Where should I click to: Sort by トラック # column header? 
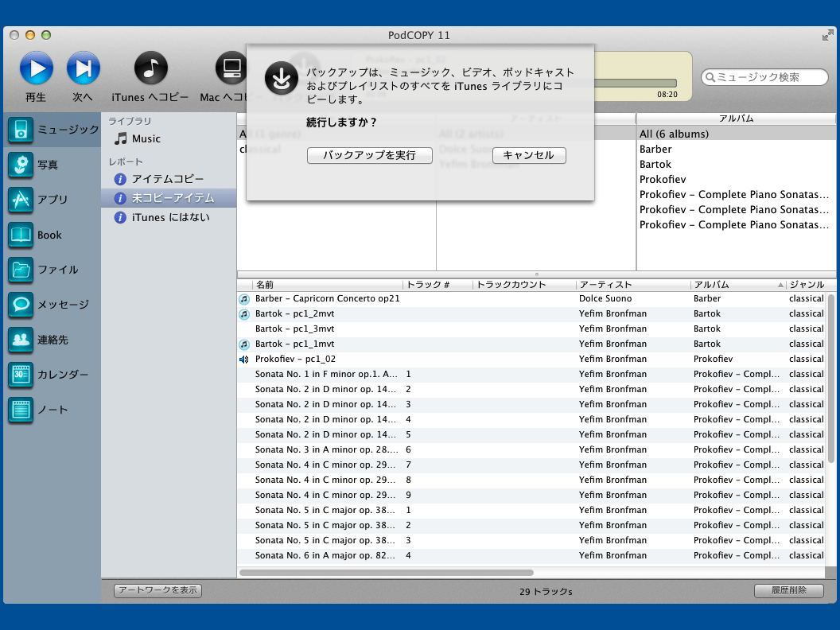coord(437,285)
